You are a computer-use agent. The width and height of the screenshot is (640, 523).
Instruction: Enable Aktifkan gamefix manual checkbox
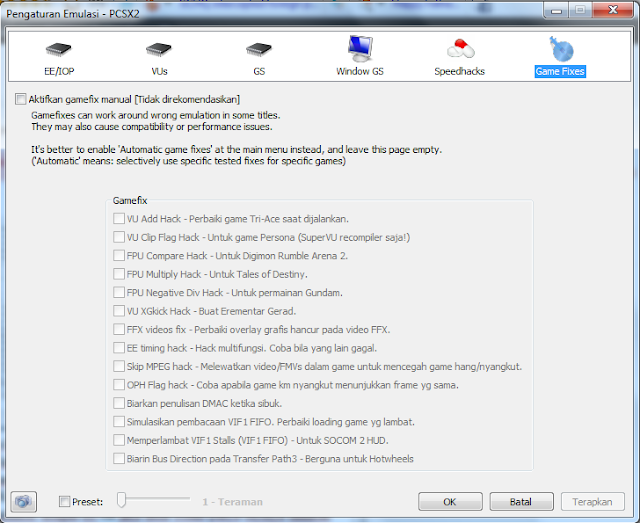[20, 99]
